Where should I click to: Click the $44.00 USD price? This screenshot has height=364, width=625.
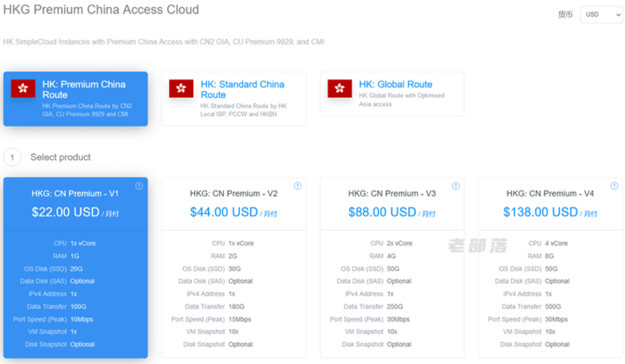point(224,212)
